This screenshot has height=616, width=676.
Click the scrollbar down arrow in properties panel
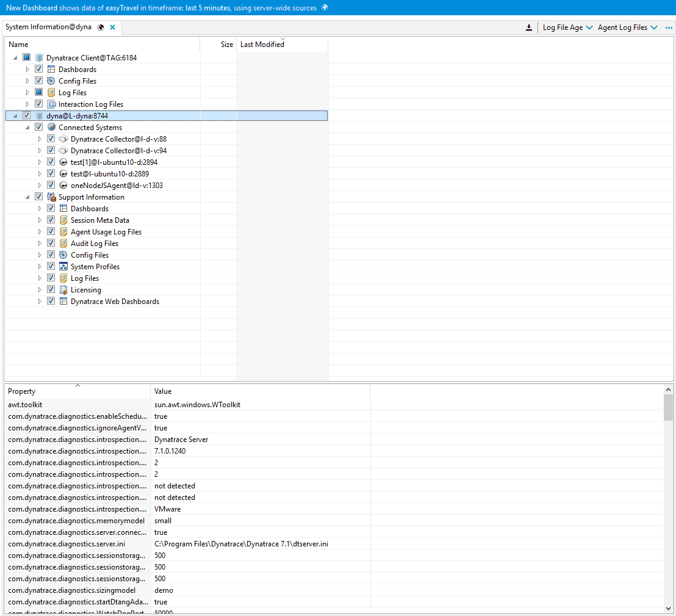tap(668, 608)
